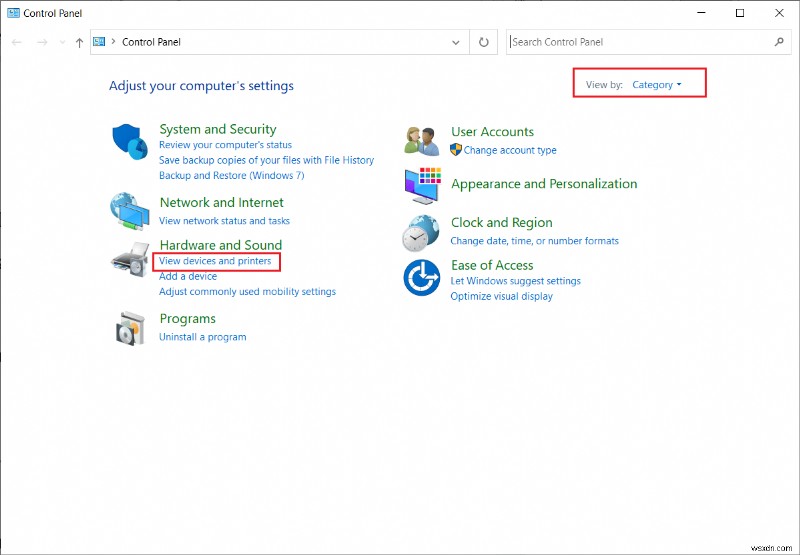Open Review your computer's status
This screenshot has width=800, height=555.
226,145
